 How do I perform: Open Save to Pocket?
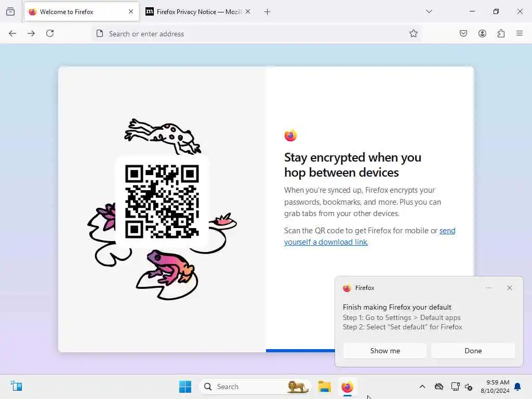[463, 33]
